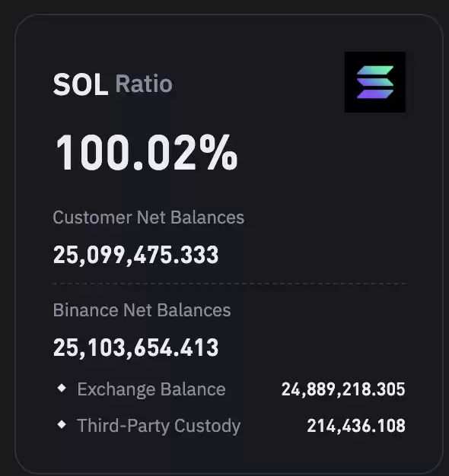Screen dimensions: 449x476
Task: Click the Third-Party Custody label
Action: pyautogui.click(x=158, y=426)
